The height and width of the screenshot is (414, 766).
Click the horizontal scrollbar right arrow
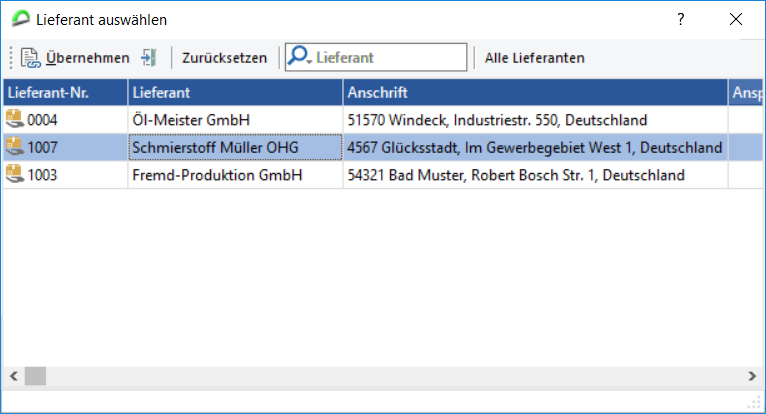click(752, 376)
